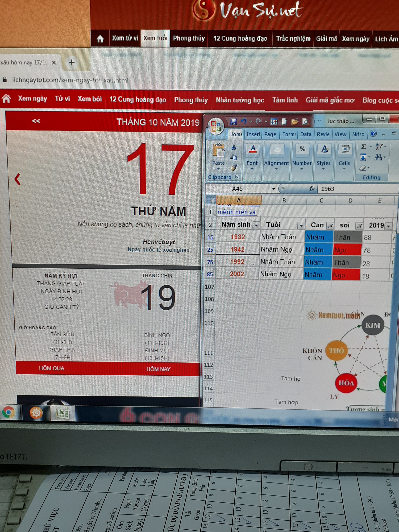
Task: Save the workbook with floppy icon
Action: coord(234,122)
